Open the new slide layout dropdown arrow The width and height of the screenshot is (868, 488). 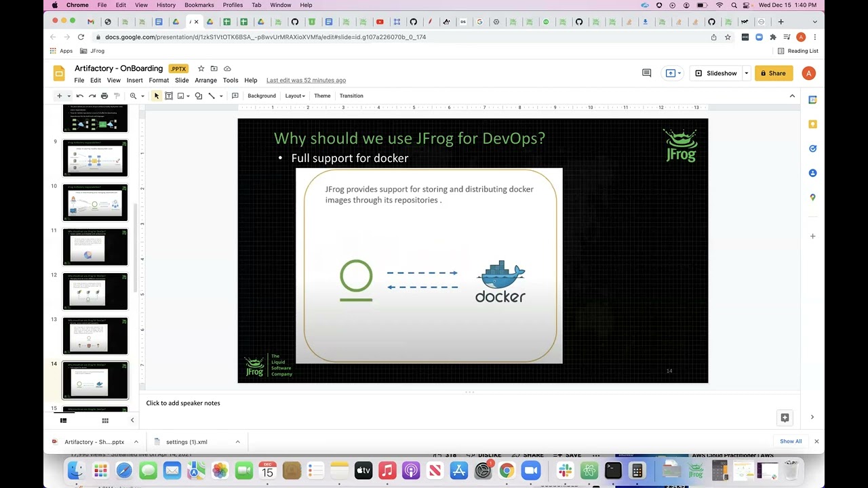tap(68, 96)
